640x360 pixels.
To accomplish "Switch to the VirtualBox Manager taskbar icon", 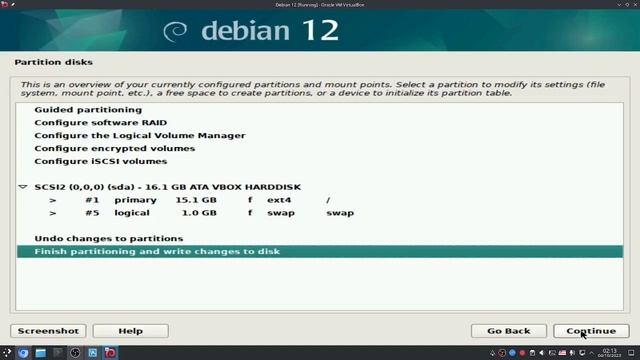I will click(93, 353).
